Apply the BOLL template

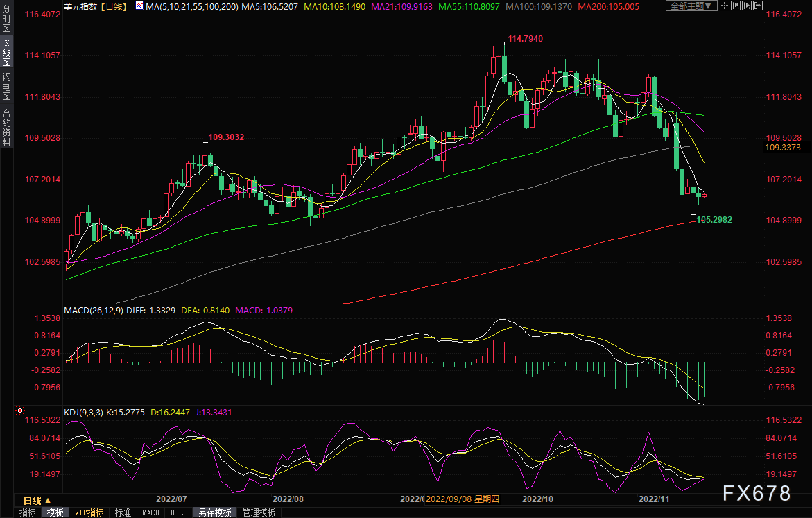pos(178,512)
